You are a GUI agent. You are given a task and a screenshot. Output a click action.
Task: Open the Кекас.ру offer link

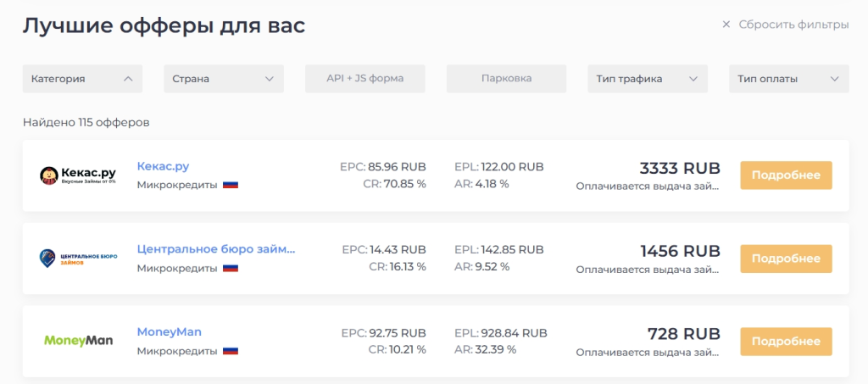(164, 166)
